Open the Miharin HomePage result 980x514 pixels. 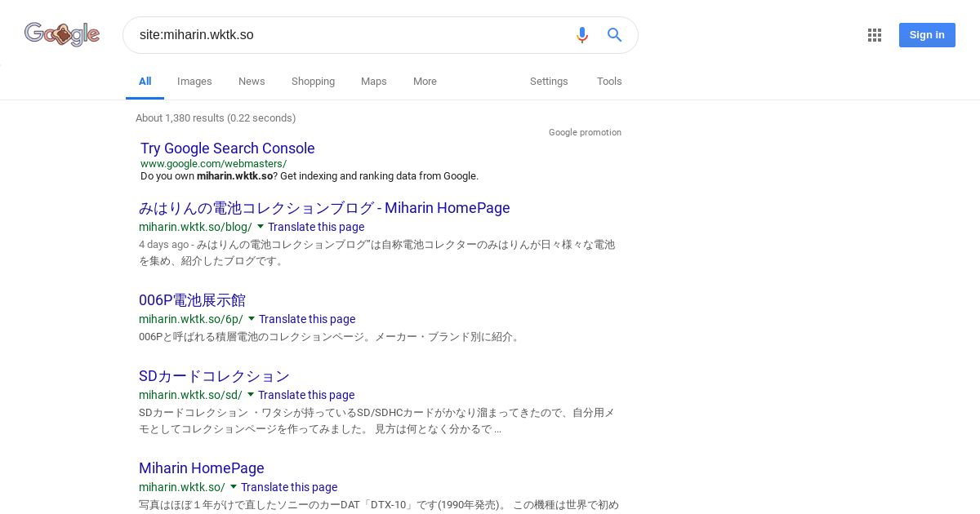202,468
